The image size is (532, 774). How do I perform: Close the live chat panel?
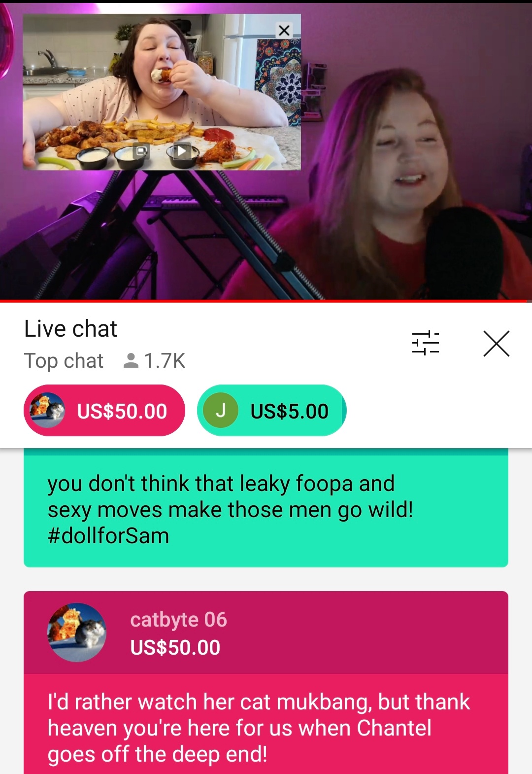pos(496,343)
